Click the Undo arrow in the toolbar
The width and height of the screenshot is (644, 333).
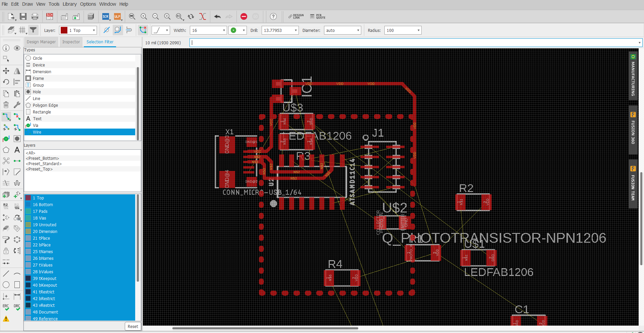(x=217, y=16)
